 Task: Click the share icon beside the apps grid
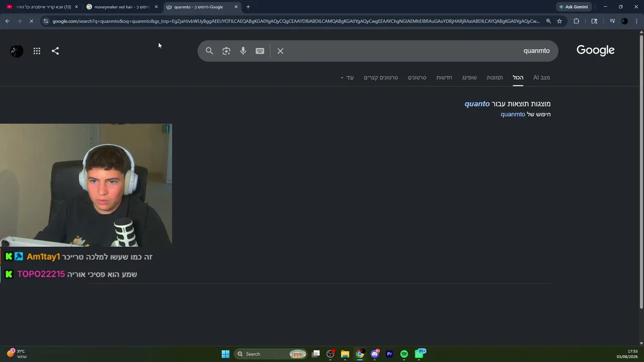click(x=55, y=51)
